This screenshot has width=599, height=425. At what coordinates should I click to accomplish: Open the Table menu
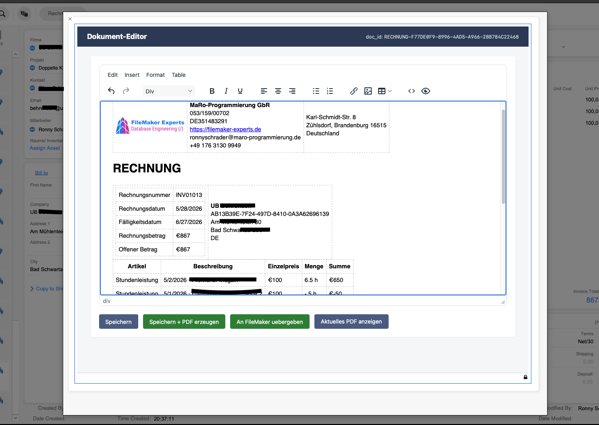178,75
